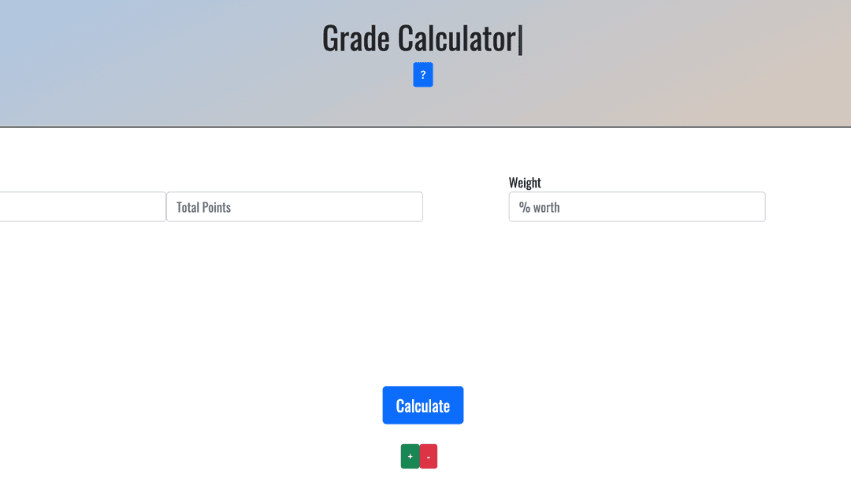Focus the Total Points input field

[294, 206]
